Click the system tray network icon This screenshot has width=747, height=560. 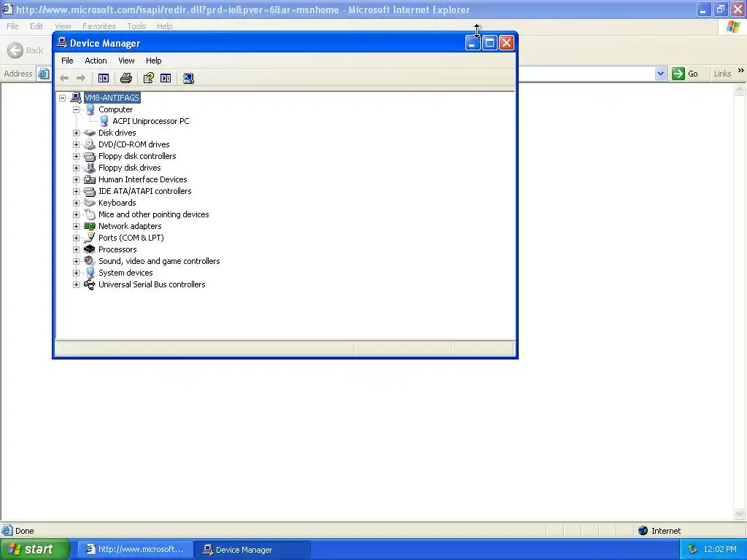(693, 549)
